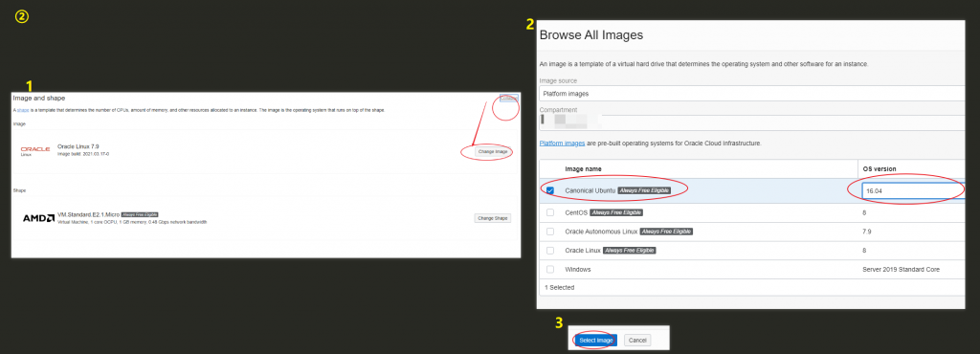Select the VM.Standard.E2.1.Micro shape name
Viewport: 980px width, 354px height.
click(x=88, y=214)
